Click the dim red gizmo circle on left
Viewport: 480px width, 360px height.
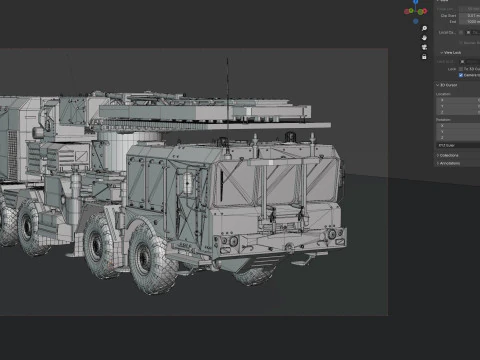coord(407,11)
